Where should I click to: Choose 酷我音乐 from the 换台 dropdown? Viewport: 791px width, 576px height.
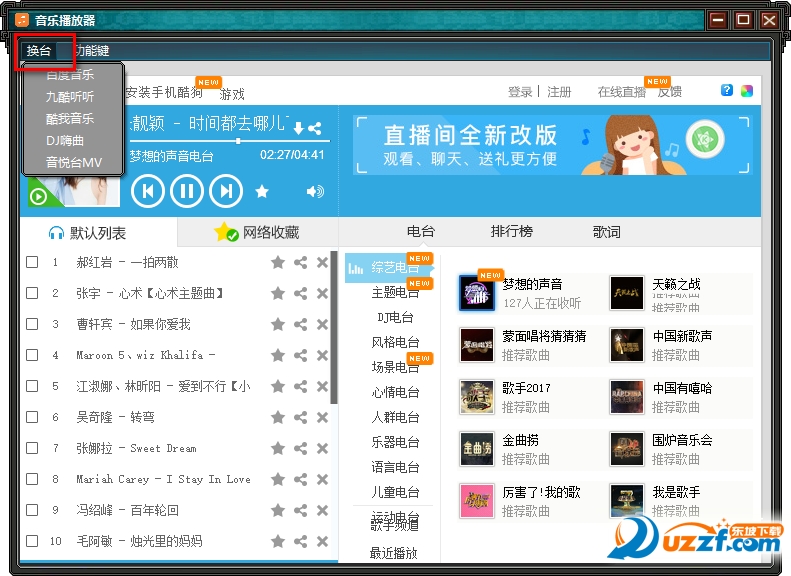pos(70,119)
